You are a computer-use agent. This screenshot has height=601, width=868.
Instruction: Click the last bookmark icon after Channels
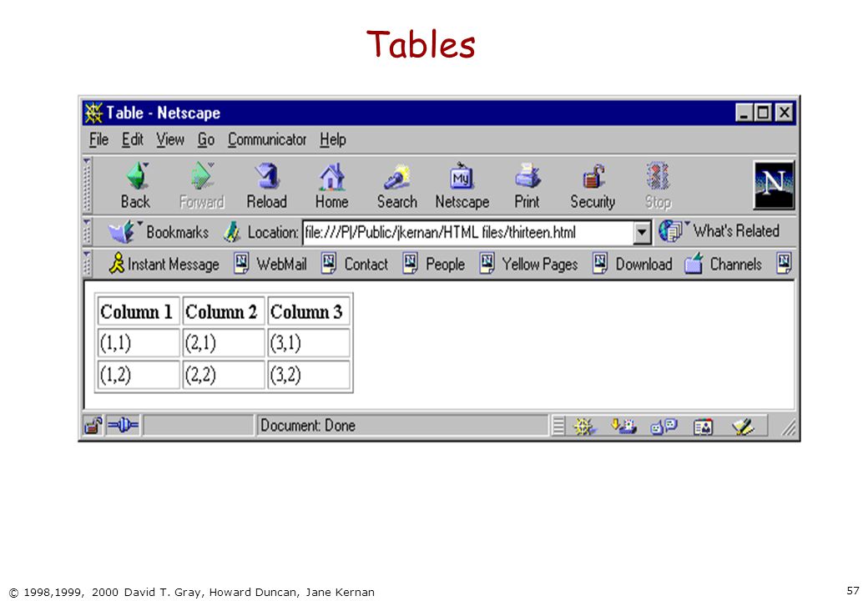tap(784, 263)
